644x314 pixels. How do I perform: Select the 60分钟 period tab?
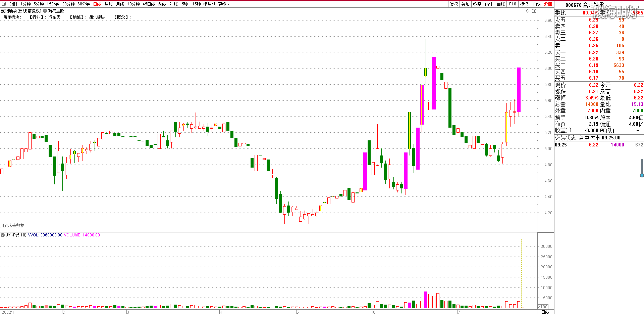click(84, 4)
